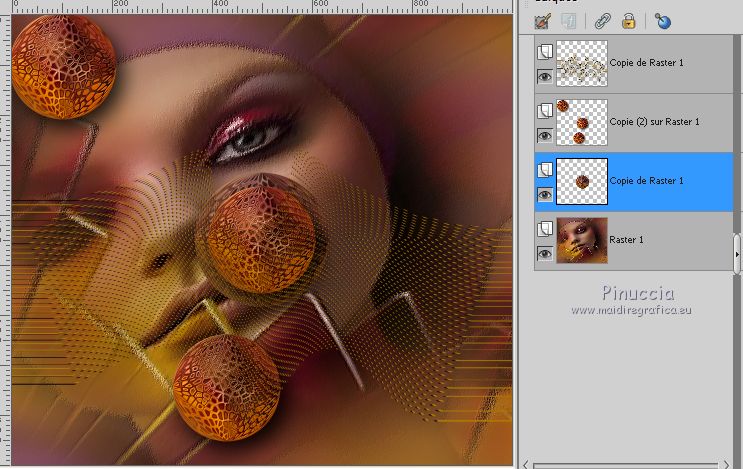Click layer type icon of Copie (2) sur Raster 1
This screenshot has width=743, height=469.
click(x=545, y=111)
